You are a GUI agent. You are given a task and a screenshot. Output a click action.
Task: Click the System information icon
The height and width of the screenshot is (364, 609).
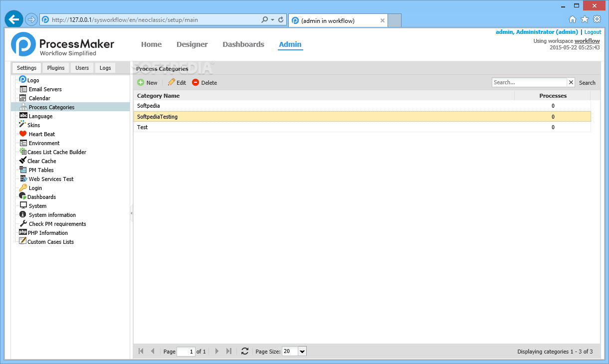[23, 214]
